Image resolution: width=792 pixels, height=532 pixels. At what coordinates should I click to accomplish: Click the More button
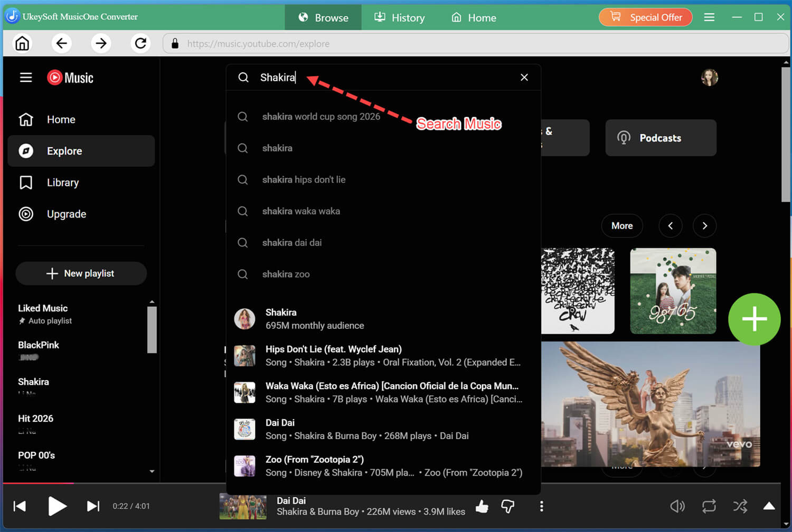[x=622, y=226]
